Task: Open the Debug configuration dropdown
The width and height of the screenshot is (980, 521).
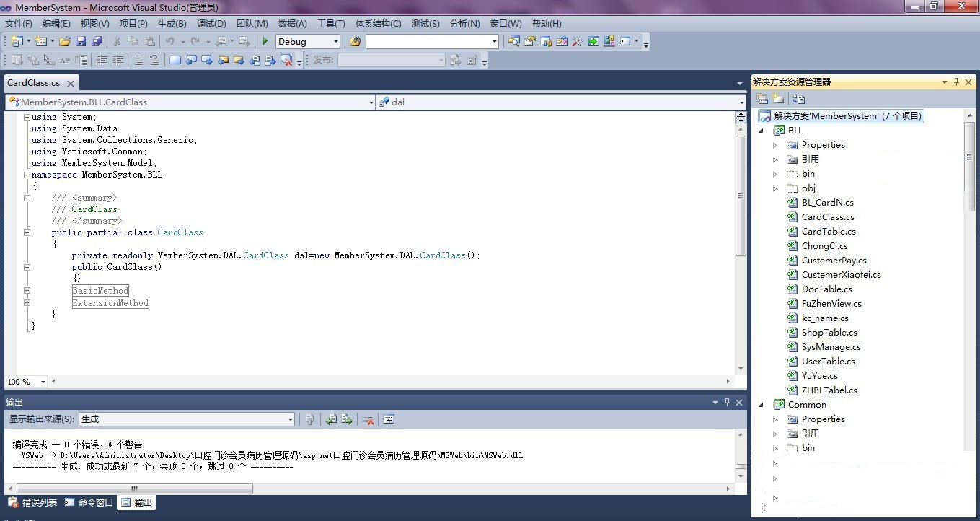Action: pos(335,42)
